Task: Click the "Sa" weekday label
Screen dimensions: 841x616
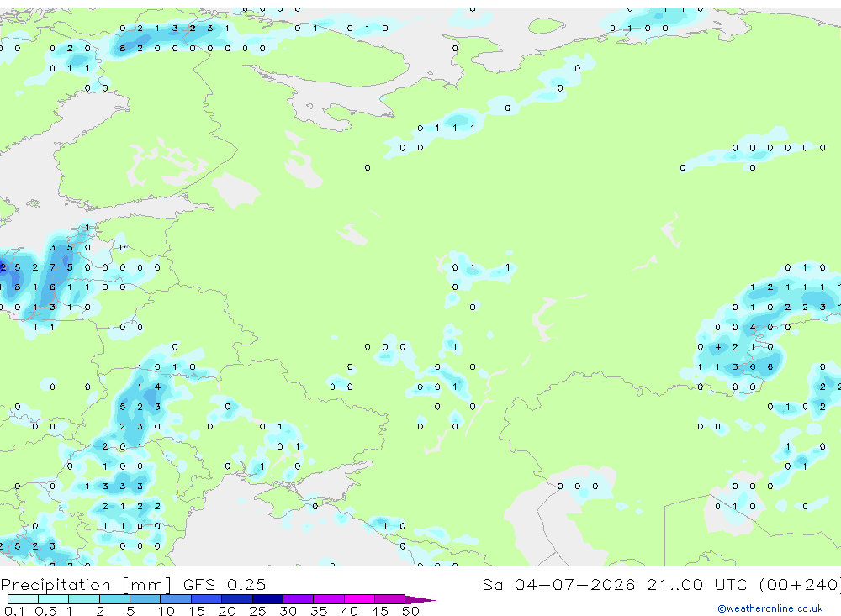Action: (x=492, y=584)
